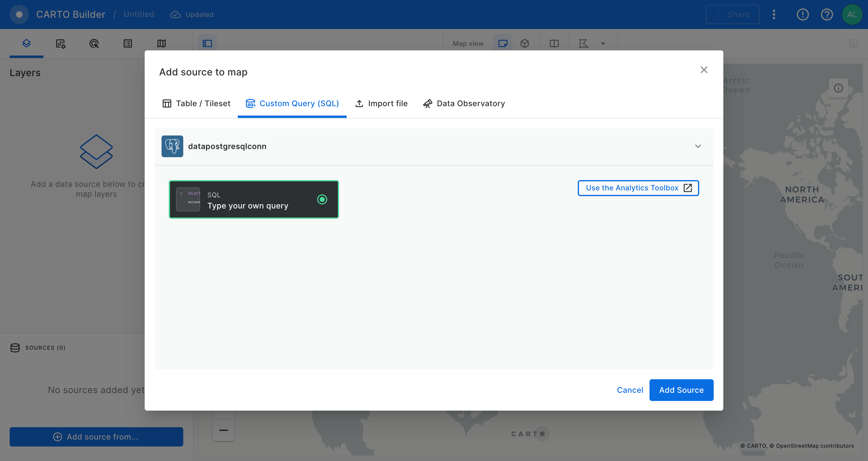The image size is (868, 461).
Task: Open the feature selection tool dropdown arrow
Action: pyautogui.click(x=603, y=43)
